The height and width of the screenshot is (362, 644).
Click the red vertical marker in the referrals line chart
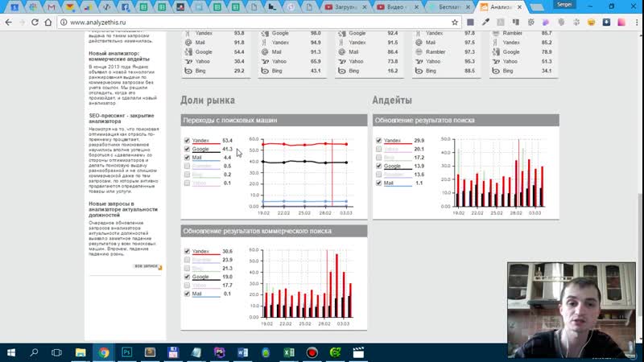pyautogui.click(x=332, y=172)
